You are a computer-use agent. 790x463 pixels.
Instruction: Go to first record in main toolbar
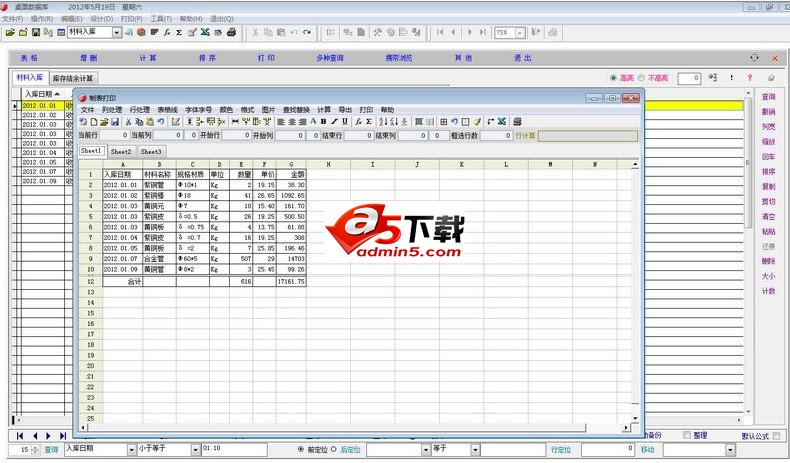click(440, 32)
